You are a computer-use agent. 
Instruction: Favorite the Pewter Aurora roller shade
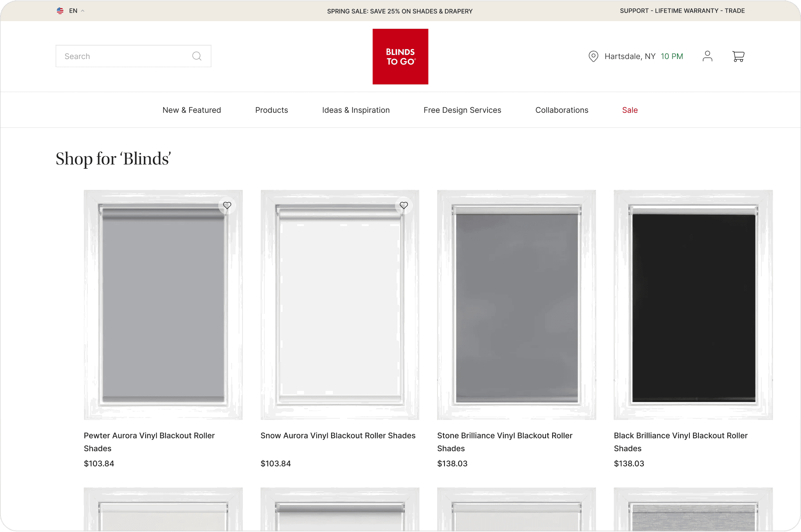coord(227,206)
